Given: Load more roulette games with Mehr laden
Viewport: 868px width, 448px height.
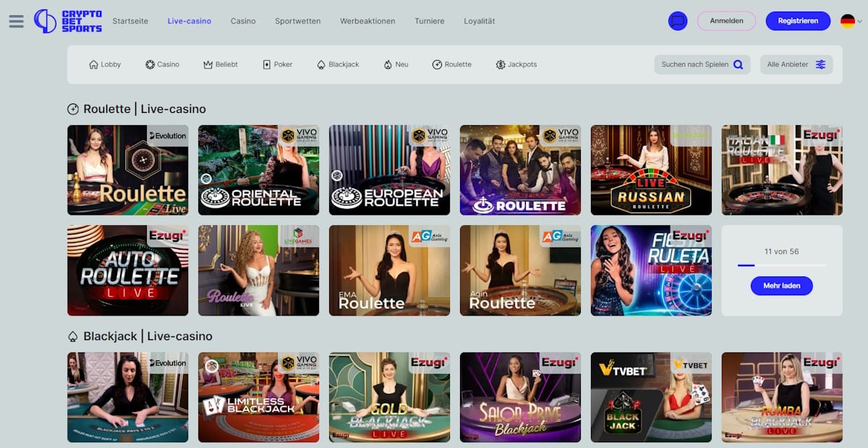Looking at the screenshot, I should (x=781, y=286).
